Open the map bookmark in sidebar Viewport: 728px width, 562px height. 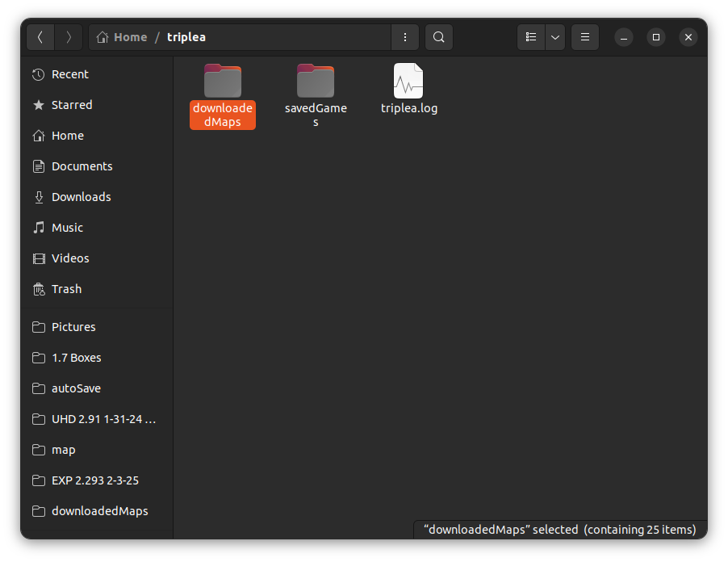click(x=97, y=450)
